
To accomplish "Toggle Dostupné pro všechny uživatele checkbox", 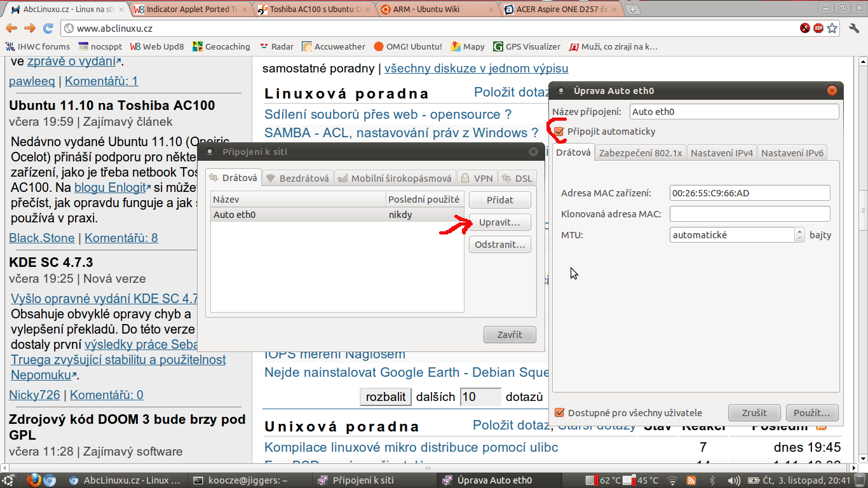I will pyautogui.click(x=559, y=412).
